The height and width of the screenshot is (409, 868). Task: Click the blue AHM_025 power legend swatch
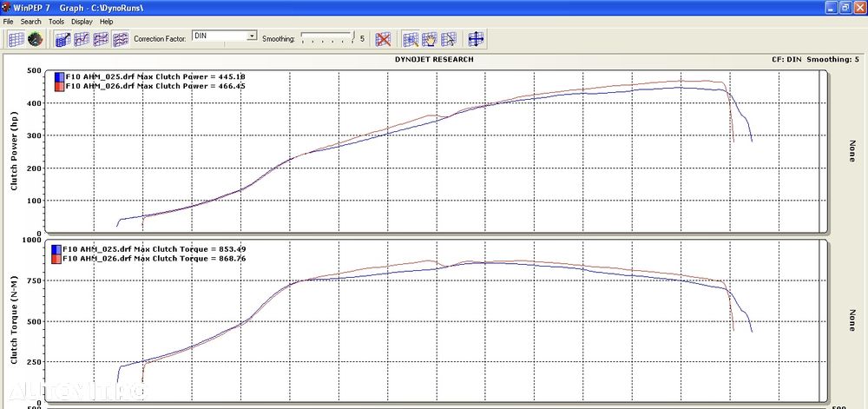point(60,77)
